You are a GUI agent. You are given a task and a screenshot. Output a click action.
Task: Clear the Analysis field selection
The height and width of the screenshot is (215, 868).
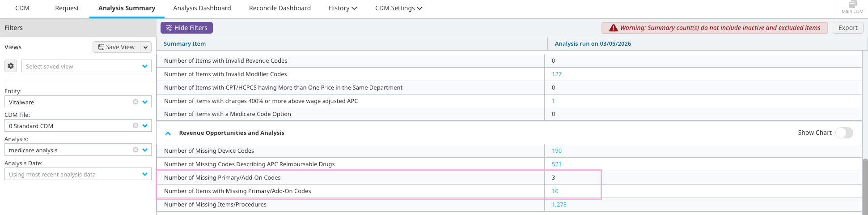[x=135, y=150]
